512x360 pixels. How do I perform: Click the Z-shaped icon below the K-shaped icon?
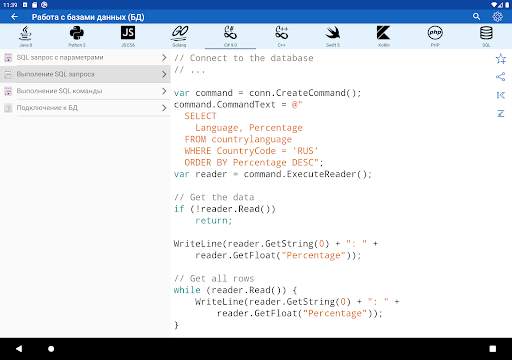pyautogui.click(x=501, y=114)
